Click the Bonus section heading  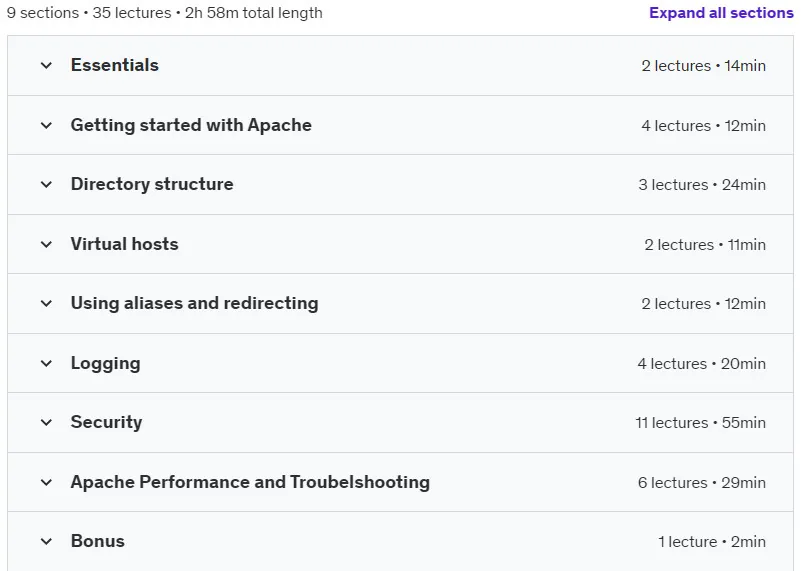[x=98, y=541]
